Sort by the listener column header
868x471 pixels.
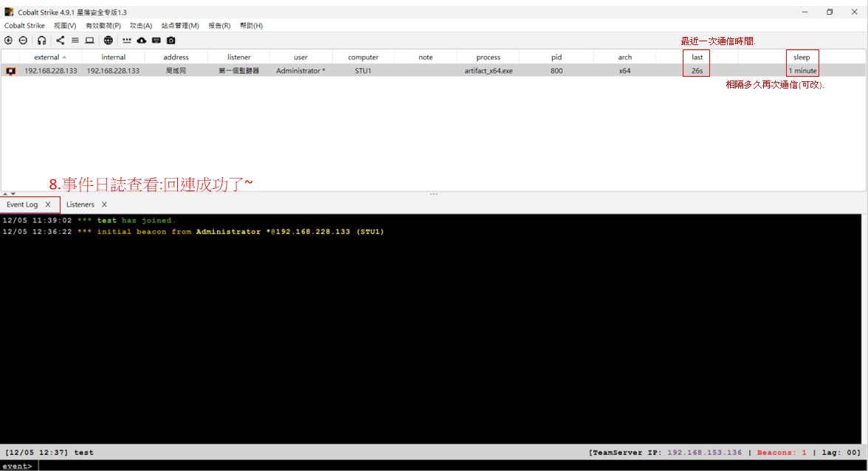pos(238,57)
